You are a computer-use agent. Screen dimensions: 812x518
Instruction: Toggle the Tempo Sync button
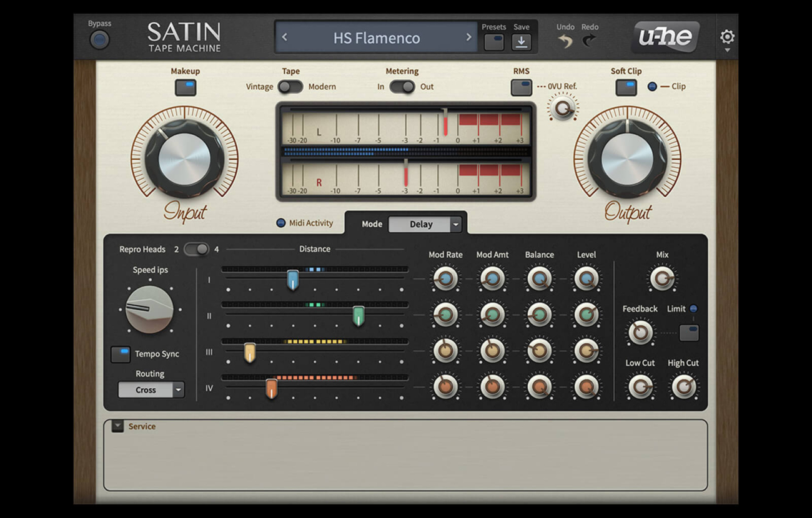121,354
